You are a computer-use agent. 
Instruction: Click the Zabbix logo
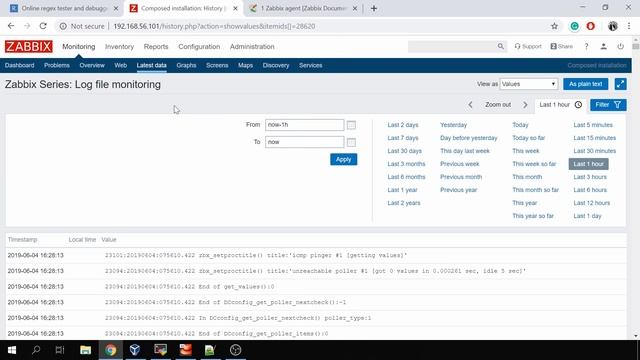[x=29, y=47]
